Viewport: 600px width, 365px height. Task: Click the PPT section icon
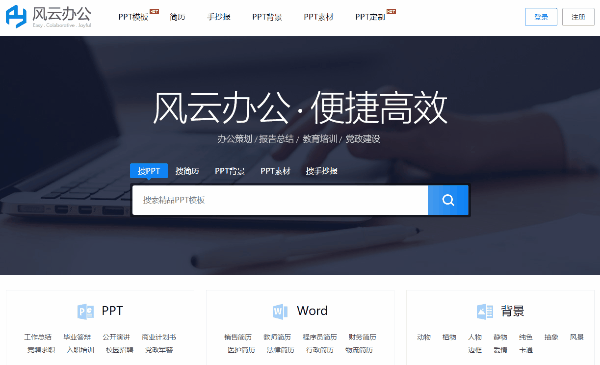(85, 311)
